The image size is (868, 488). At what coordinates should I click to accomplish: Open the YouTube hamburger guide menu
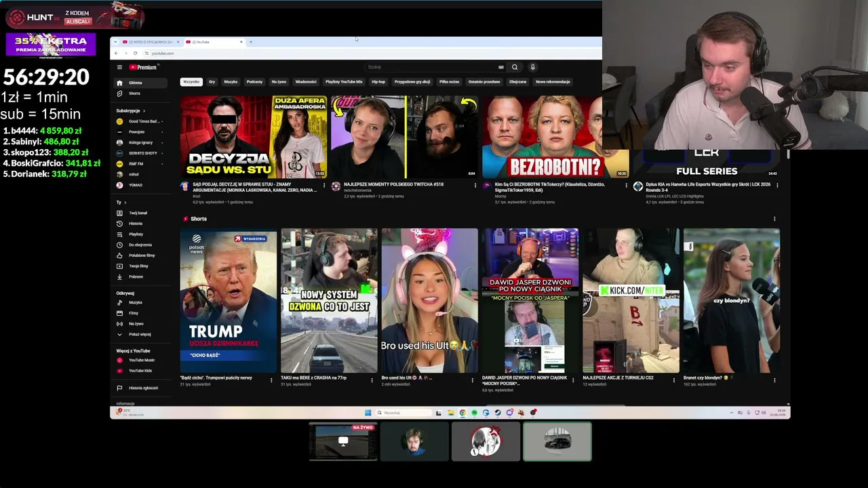pyautogui.click(x=119, y=67)
